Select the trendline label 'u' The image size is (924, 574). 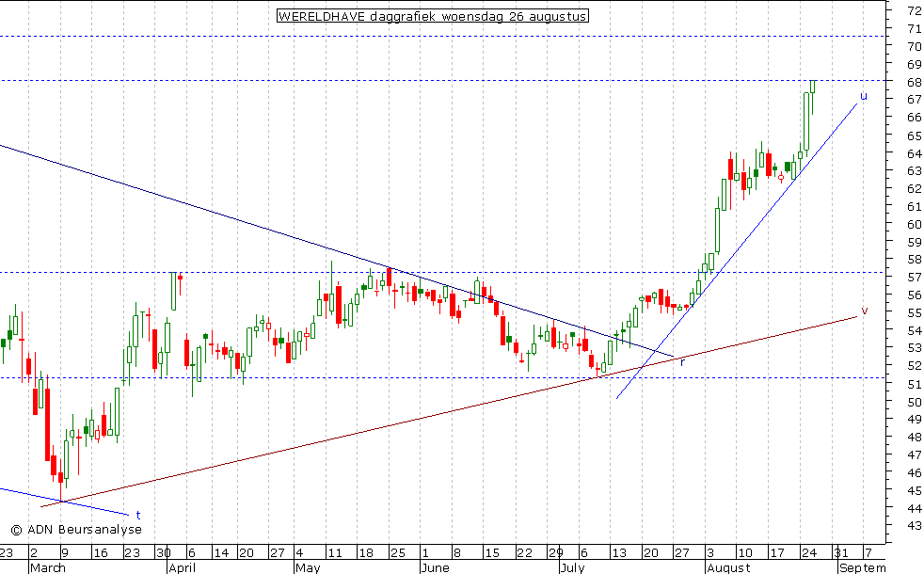pos(863,96)
